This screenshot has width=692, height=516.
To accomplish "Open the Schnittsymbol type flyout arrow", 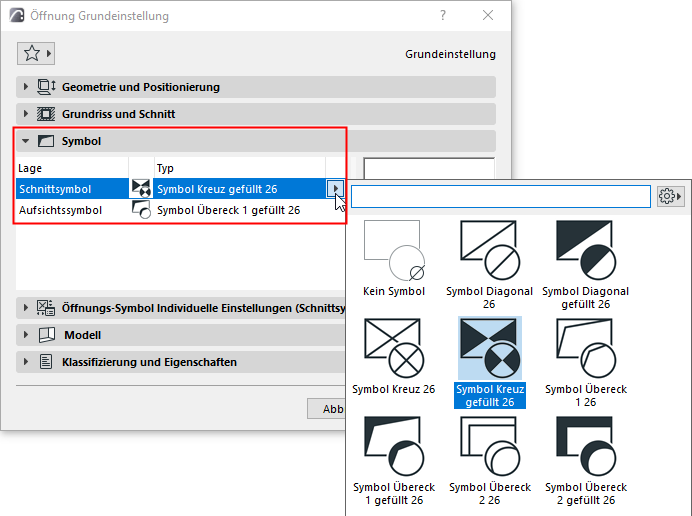I will point(335,189).
